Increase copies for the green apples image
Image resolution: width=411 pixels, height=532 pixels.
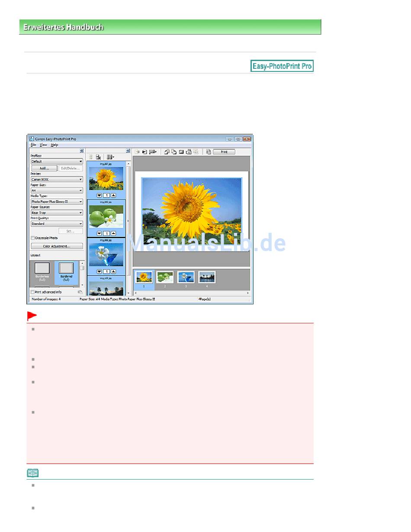point(113,233)
